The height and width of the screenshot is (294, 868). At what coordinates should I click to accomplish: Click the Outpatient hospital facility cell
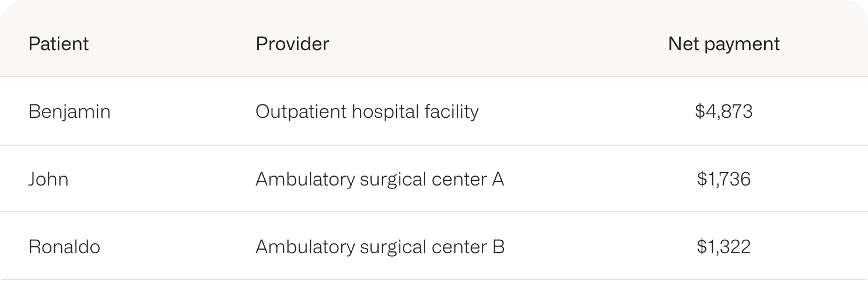point(367,111)
